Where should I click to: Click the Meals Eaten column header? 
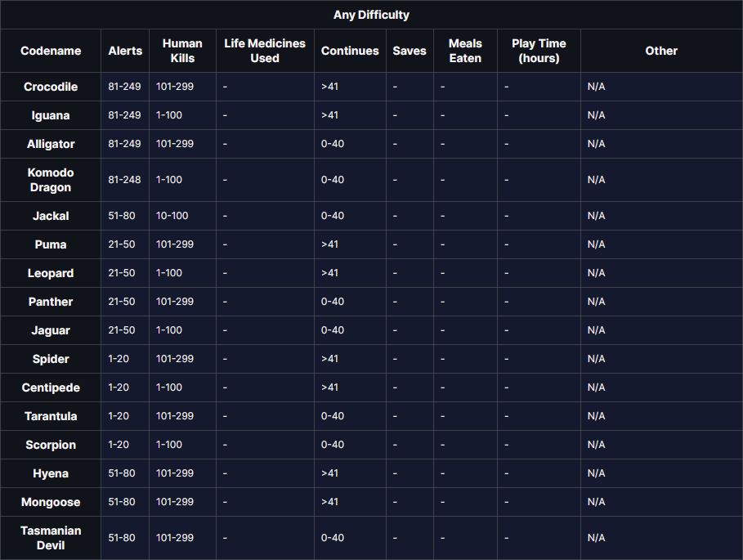[x=465, y=51]
